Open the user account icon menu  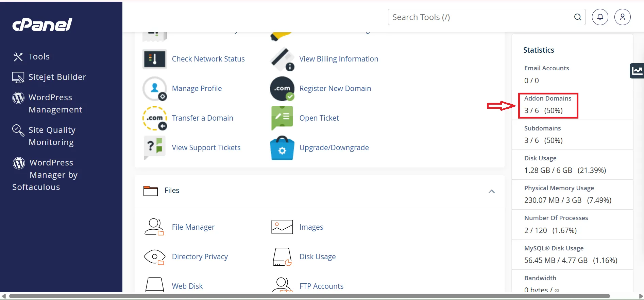click(x=622, y=17)
